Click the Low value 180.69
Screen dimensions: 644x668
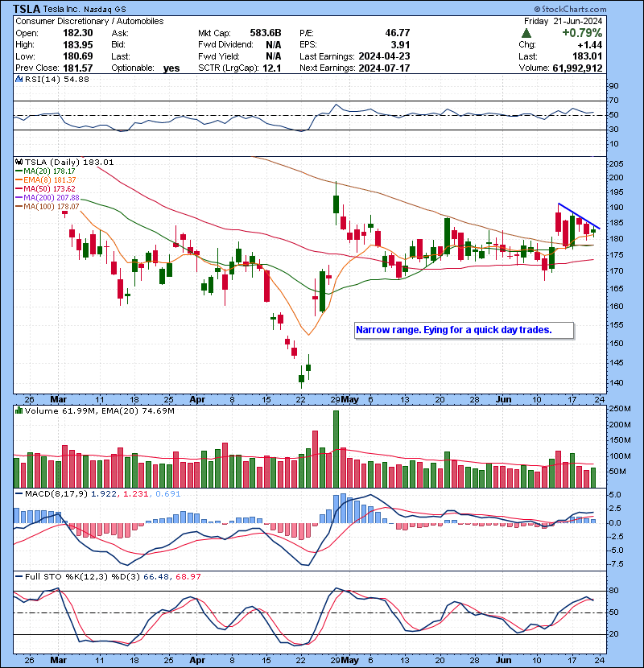tap(78, 56)
